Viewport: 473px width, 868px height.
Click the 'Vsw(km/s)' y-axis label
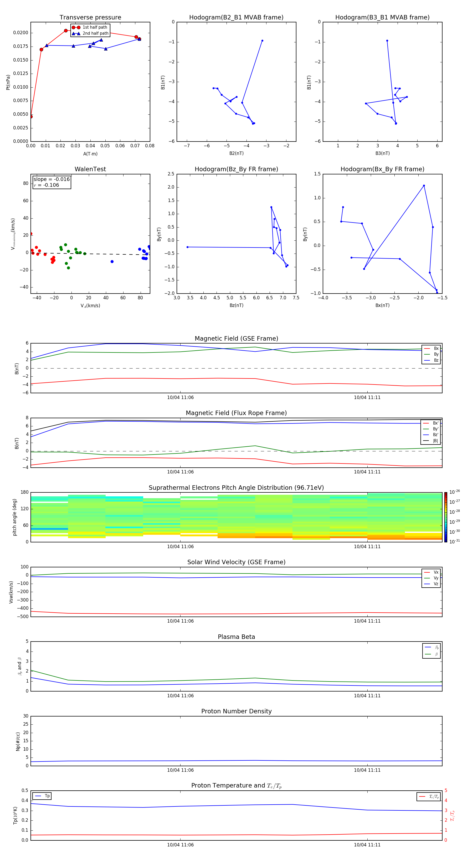coord(11,592)
